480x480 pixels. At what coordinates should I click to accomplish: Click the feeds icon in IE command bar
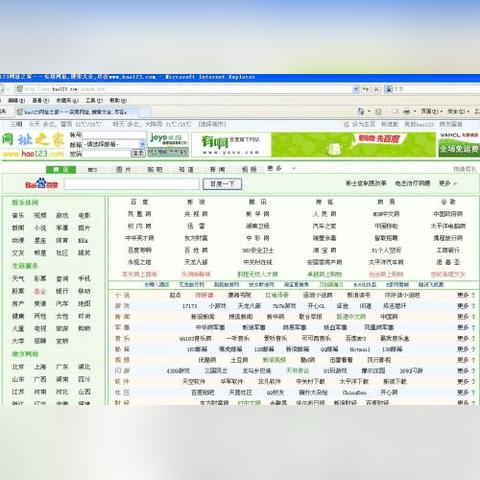coord(378,111)
